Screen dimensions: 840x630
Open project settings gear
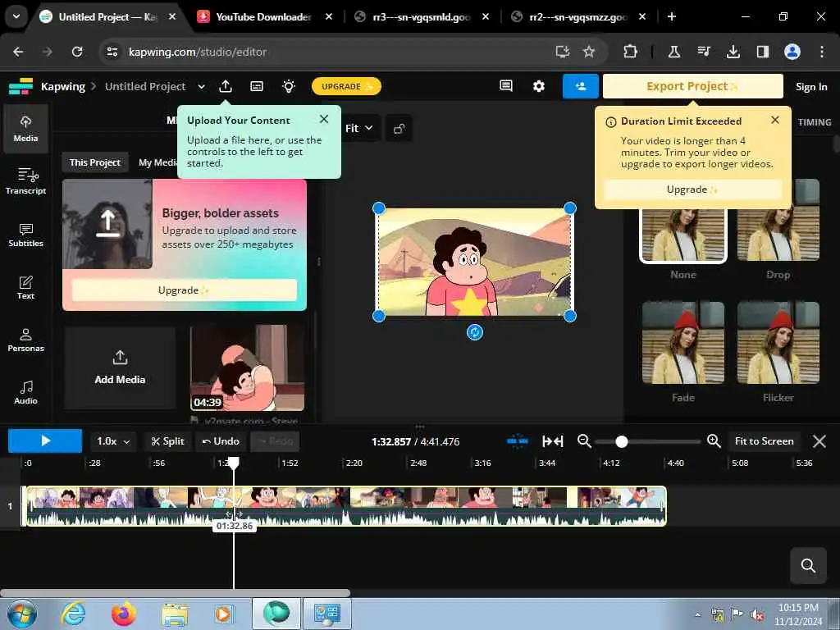[x=538, y=85]
